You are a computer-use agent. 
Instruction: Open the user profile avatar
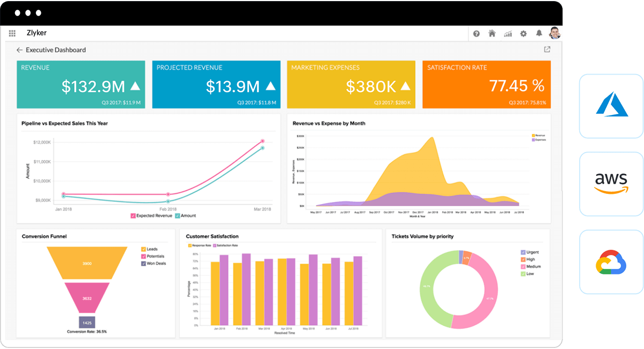tap(555, 33)
